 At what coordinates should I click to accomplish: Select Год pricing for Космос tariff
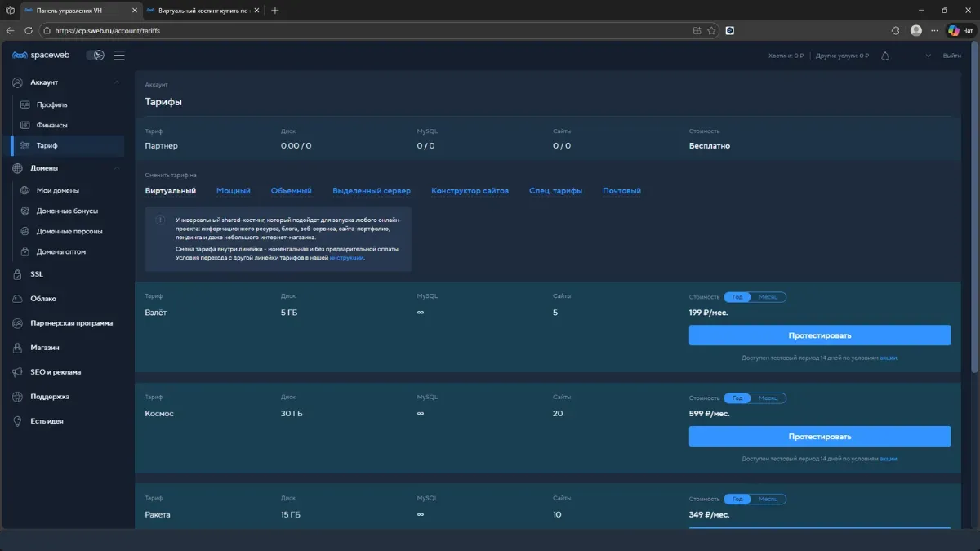tap(737, 398)
